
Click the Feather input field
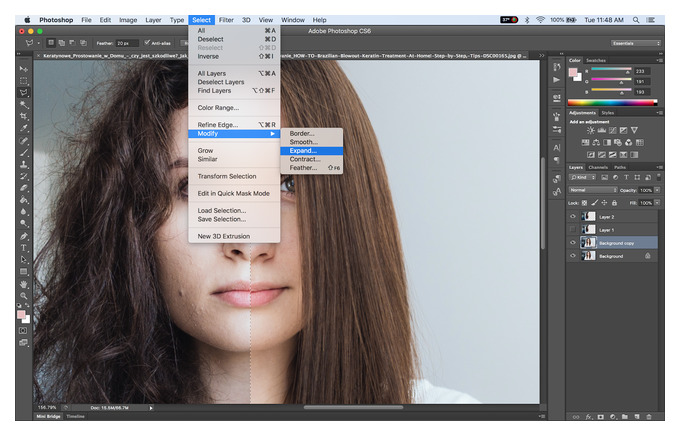[127, 43]
